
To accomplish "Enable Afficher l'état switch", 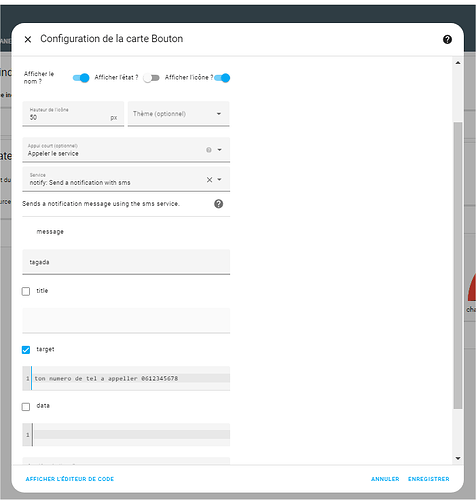I will (151, 78).
